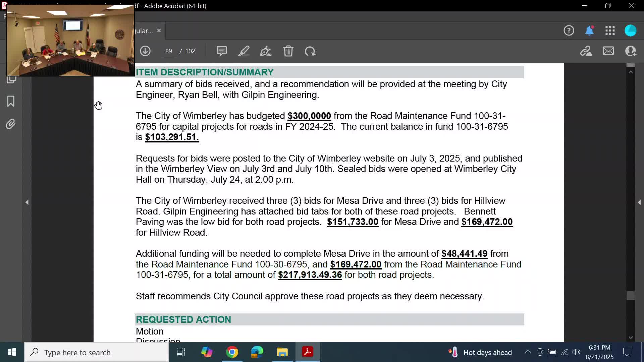The width and height of the screenshot is (644, 362).
Task: Select the open document tab
Action: click(144, 31)
